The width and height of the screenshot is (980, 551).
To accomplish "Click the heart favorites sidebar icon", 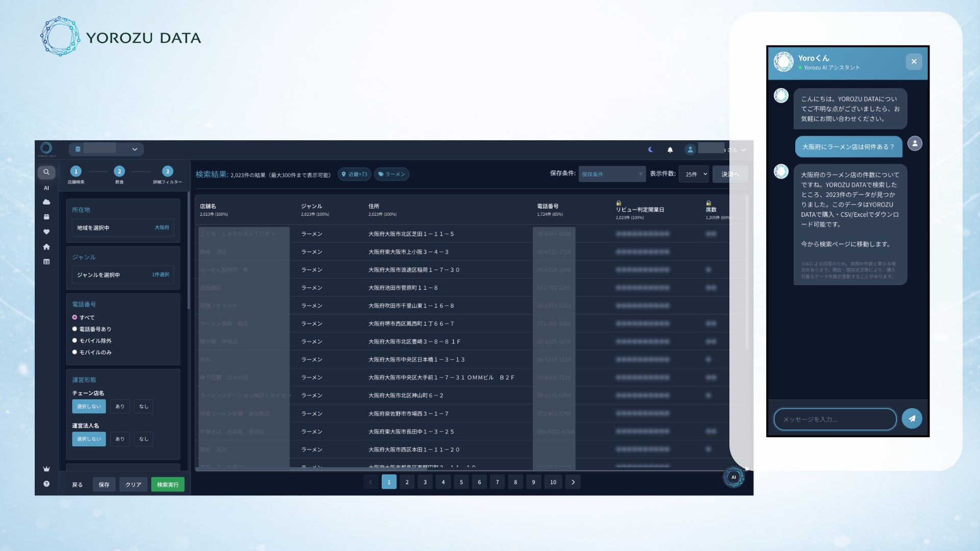I will pos(46,232).
